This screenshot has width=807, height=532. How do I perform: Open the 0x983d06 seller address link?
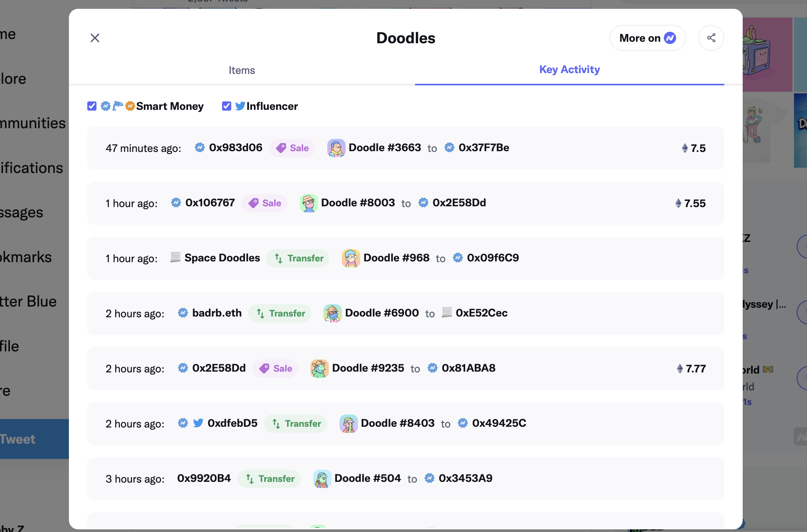coord(235,148)
